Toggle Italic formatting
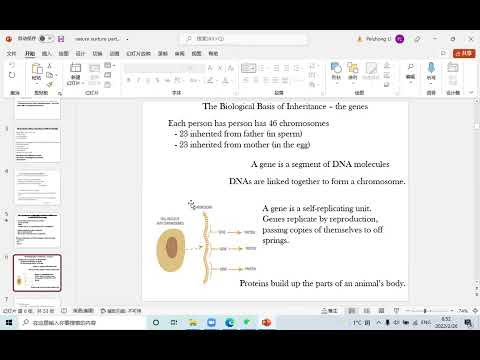This screenshot has width=480, height=360. (138, 80)
